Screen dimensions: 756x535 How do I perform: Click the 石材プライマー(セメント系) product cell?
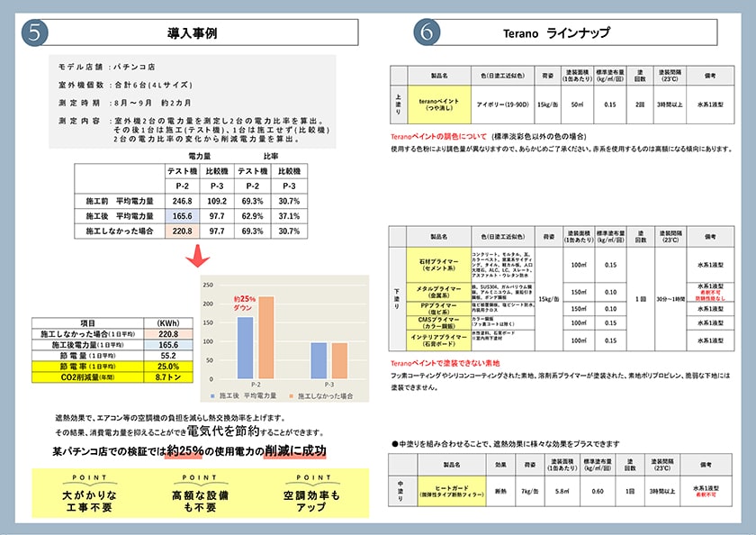[x=439, y=265]
